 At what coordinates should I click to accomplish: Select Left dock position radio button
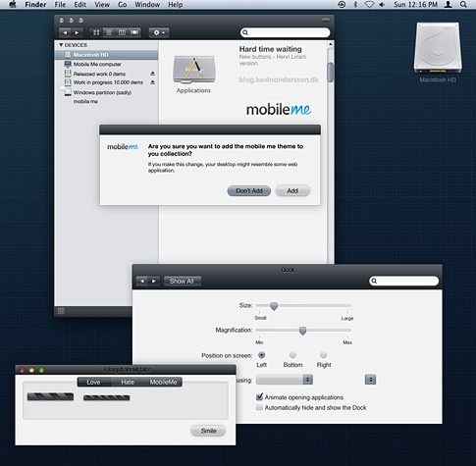point(261,355)
